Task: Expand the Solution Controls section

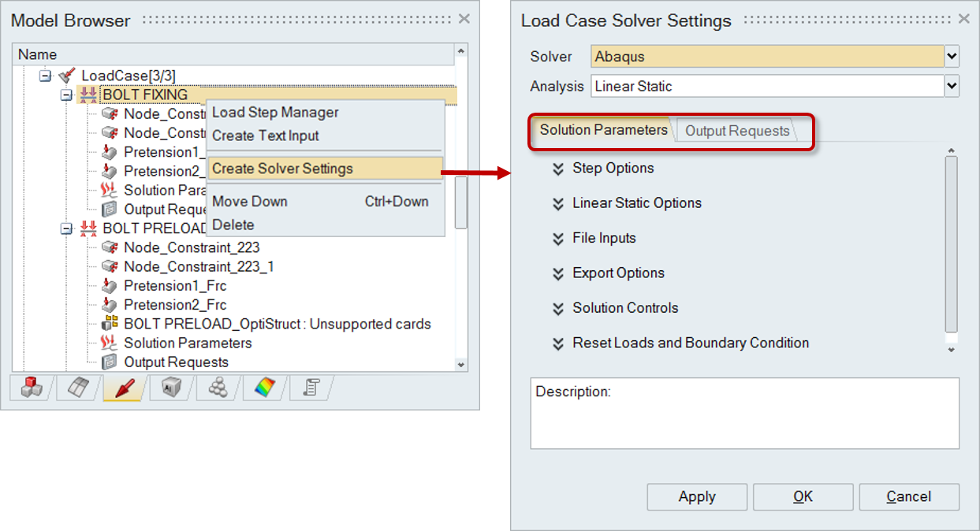Action: click(559, 308)
